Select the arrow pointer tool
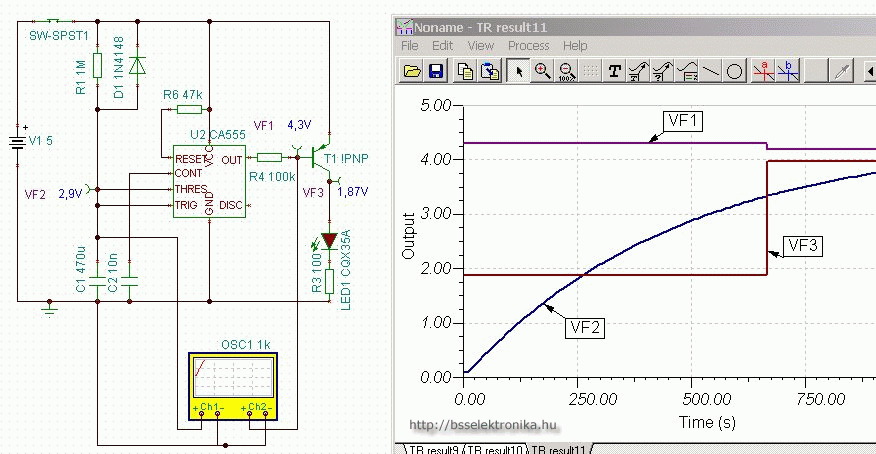Viewport: 876px width, 454px height. coord(518,71)
